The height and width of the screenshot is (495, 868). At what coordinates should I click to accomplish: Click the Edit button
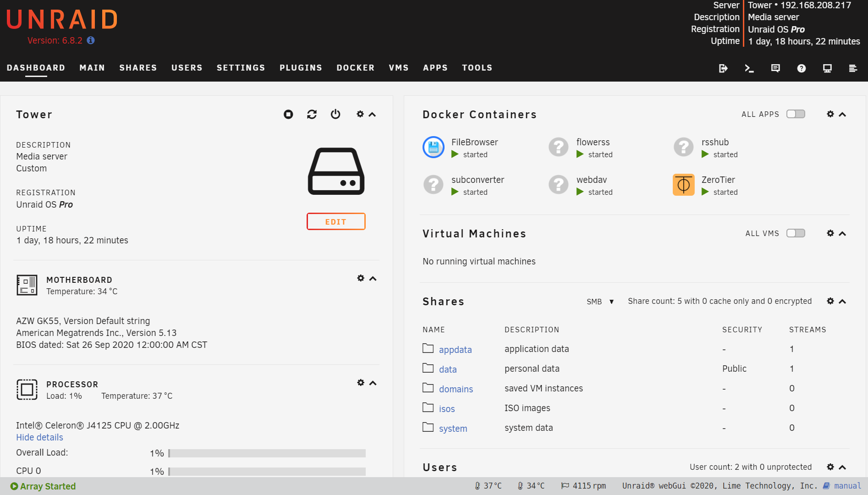336,221
